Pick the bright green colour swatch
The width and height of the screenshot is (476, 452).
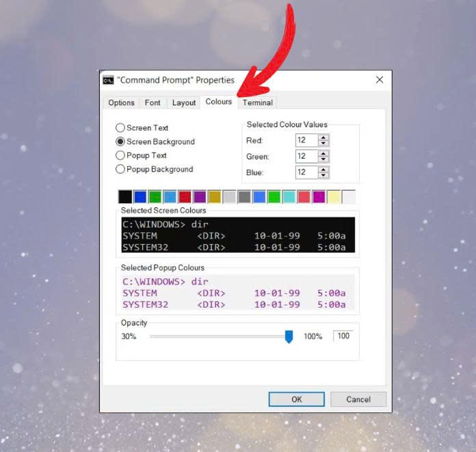(274, 197)
